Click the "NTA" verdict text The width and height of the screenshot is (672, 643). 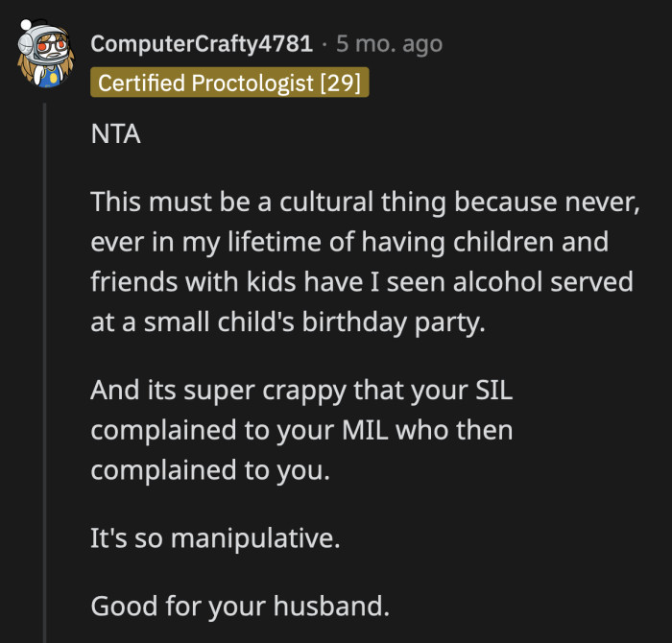[x=115, y=134]
